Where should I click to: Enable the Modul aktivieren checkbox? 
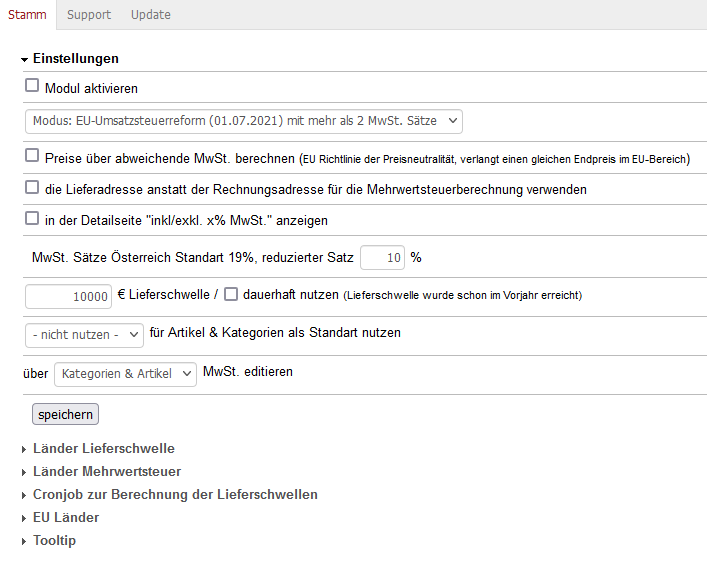(x=32, y=87)
